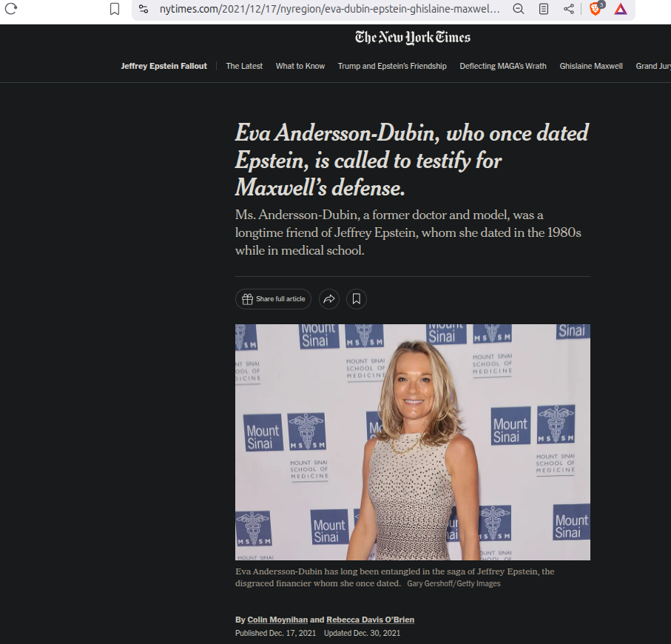Click the article headline about Maxwell's defense
Screen dimensions: 671x644
[412, 160]
